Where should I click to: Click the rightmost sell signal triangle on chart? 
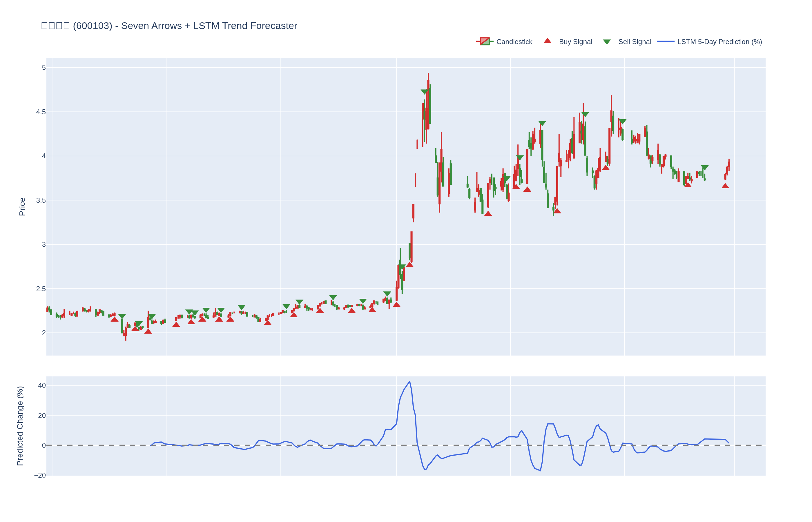[705, 168]
